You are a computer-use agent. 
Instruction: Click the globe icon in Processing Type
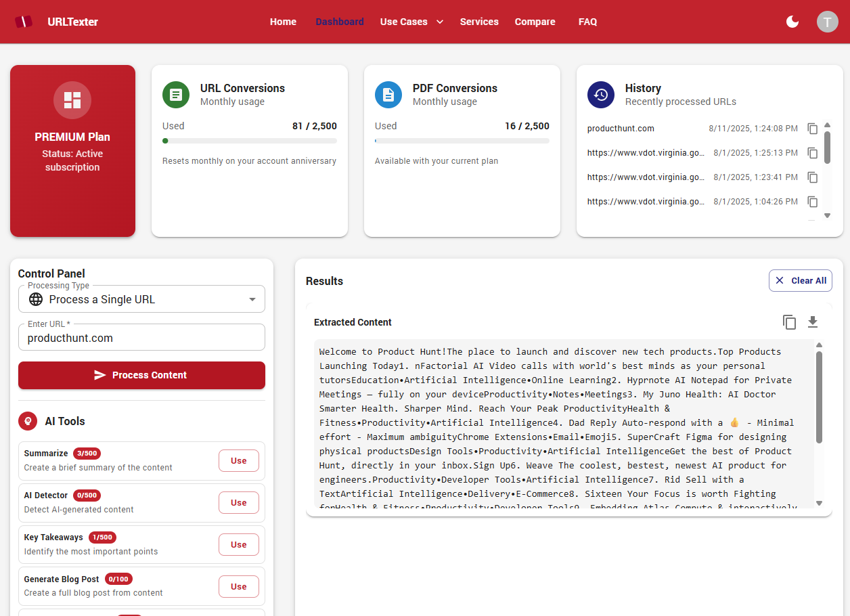pyautogui.click(x=36, y=299)
